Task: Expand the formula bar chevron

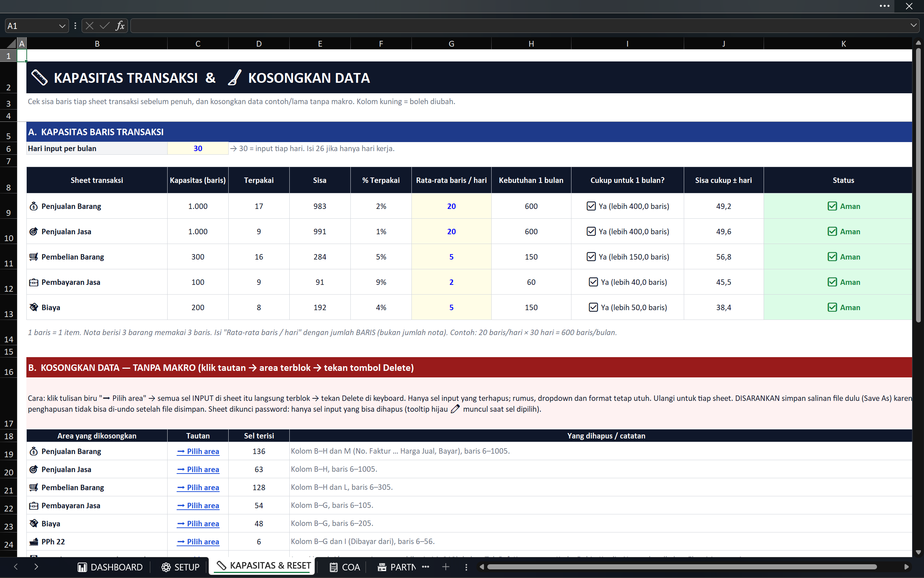Action: tap(913, 26)
